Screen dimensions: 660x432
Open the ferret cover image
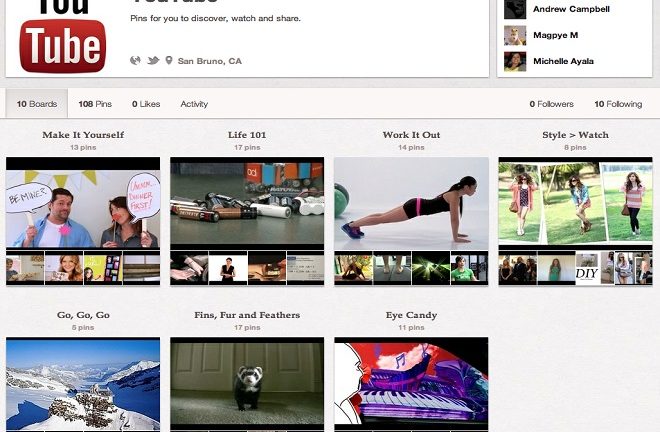(x=247, y=384)
